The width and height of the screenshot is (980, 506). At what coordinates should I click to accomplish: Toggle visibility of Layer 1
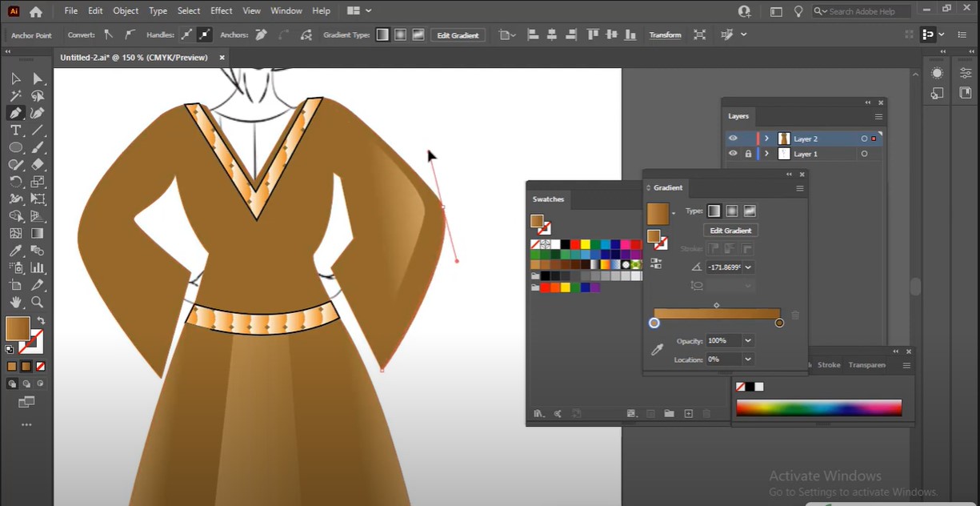(733, 154)
